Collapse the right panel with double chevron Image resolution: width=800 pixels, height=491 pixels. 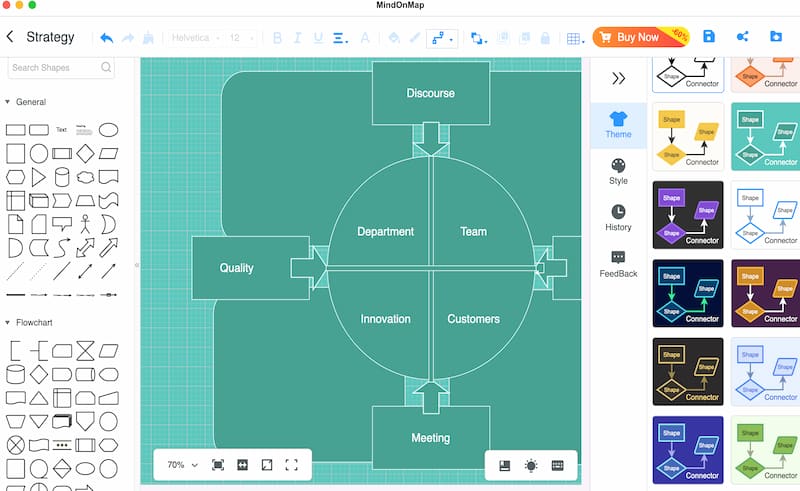click(x=618, y=79)
